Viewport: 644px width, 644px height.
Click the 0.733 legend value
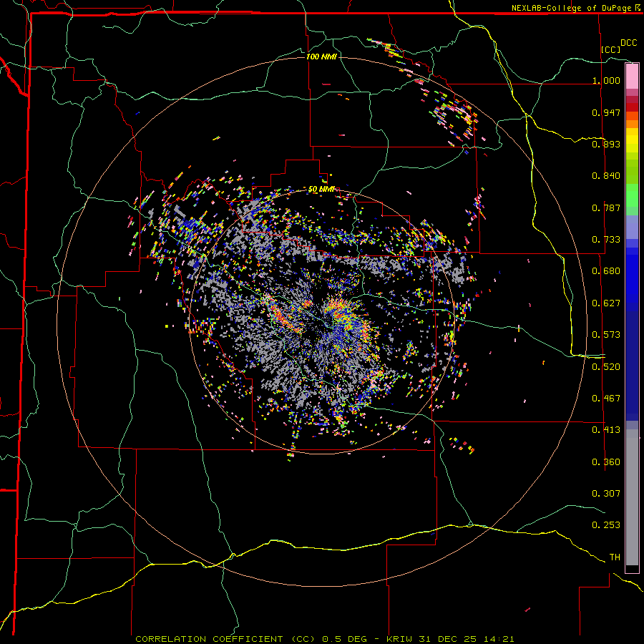click(x=606, y=240)
